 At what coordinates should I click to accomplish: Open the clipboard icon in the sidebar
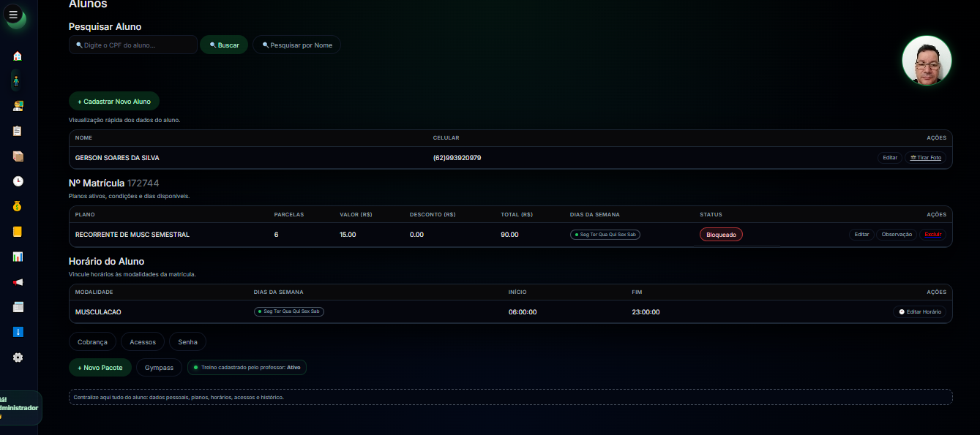point(18,131)
